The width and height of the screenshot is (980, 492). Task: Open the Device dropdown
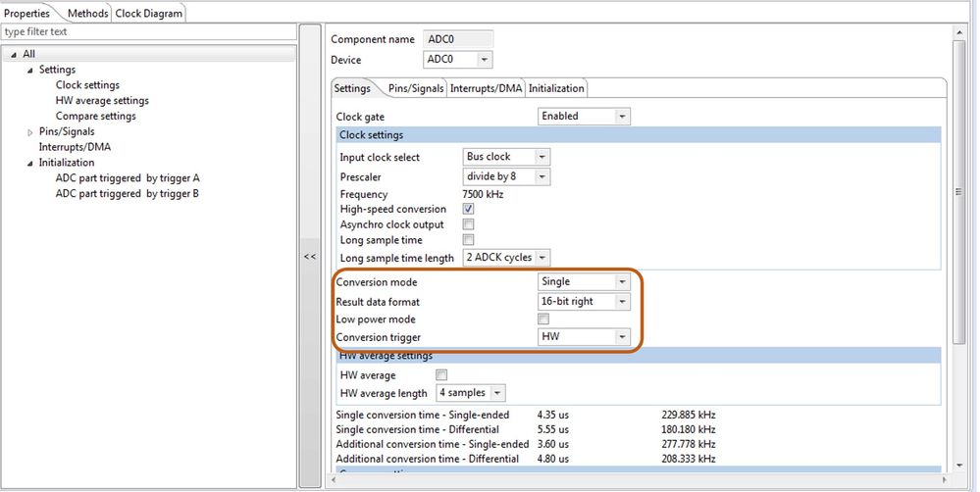(x=485, y=60)
